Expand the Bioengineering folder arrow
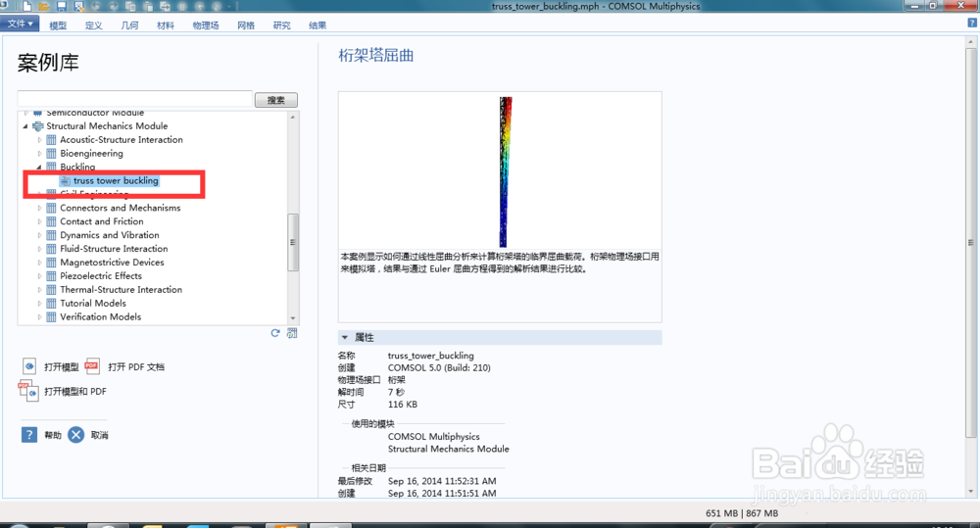Screen dimensions: 980x528 click(x=39, y=154)
